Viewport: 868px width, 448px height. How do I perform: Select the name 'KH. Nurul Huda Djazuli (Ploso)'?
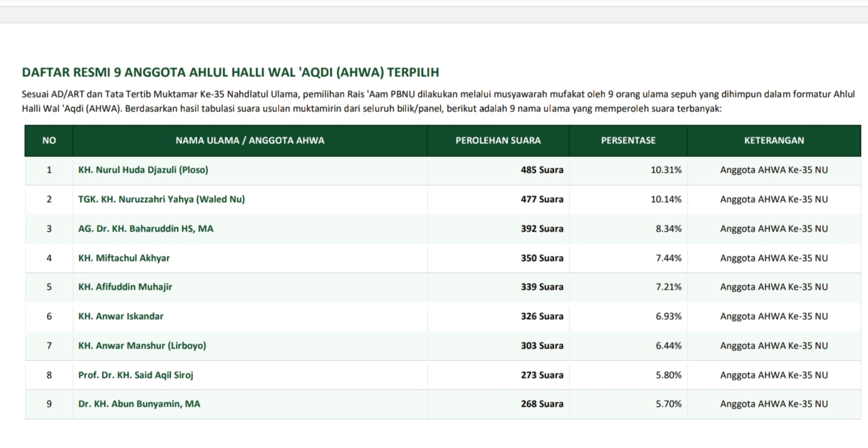coord(143,170)
